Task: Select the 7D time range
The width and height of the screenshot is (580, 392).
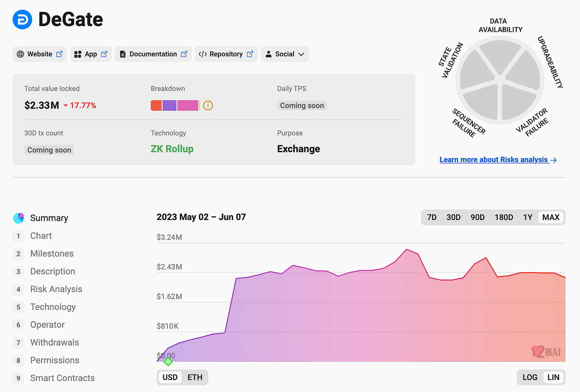Action: click(x=432, y=218)
